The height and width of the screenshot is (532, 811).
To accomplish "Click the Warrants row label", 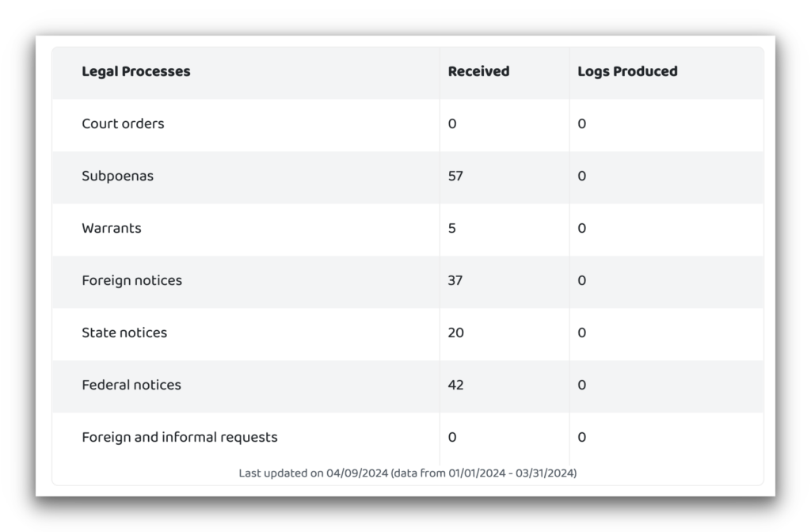I will (x=111, y=228).
